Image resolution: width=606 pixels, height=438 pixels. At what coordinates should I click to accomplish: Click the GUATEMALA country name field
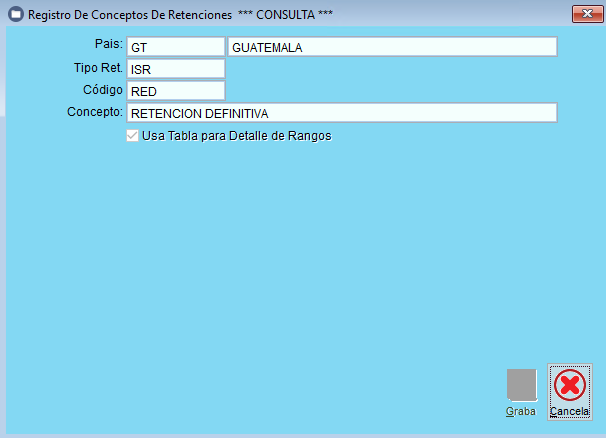tap(391, 47)
